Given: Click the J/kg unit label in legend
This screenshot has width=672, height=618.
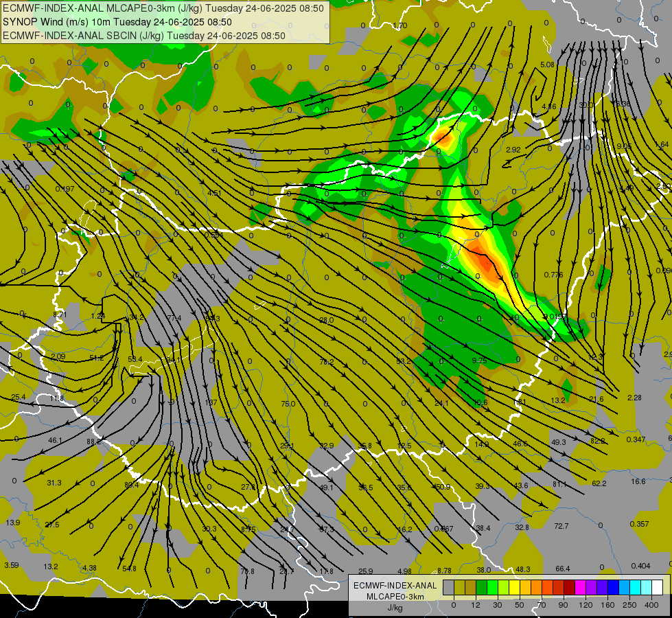Looking at the screenshot, I should (395, 607).
